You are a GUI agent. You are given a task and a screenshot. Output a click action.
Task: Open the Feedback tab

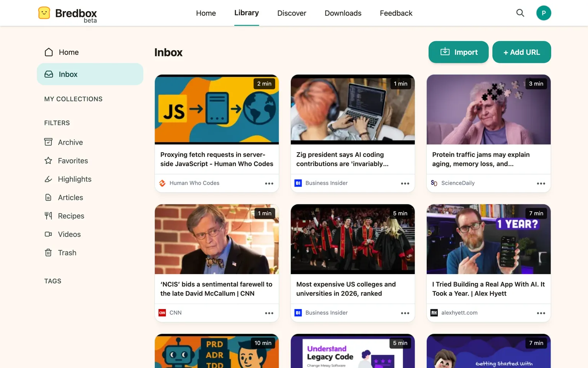pyautogui.click(x=396, y=13)
